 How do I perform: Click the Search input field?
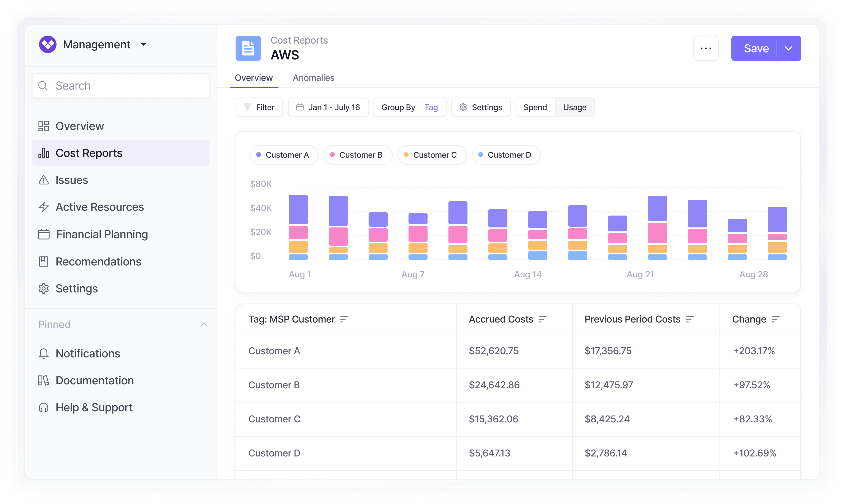[x=121, y=86]
